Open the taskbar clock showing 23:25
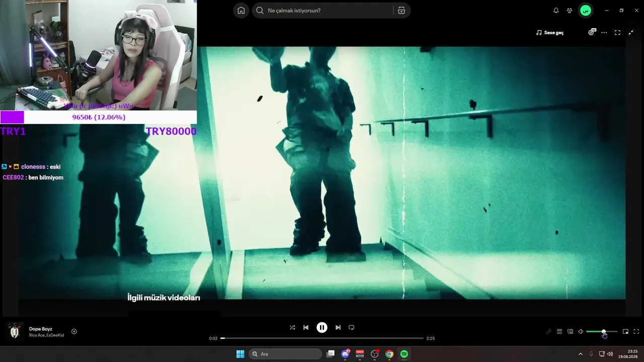The image size is (644, 362). (628, 354)
